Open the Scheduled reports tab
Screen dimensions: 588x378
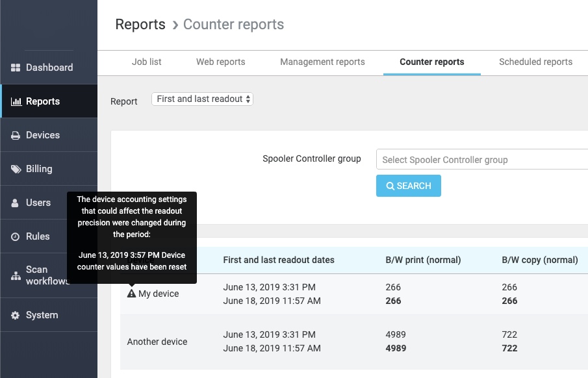535,62
